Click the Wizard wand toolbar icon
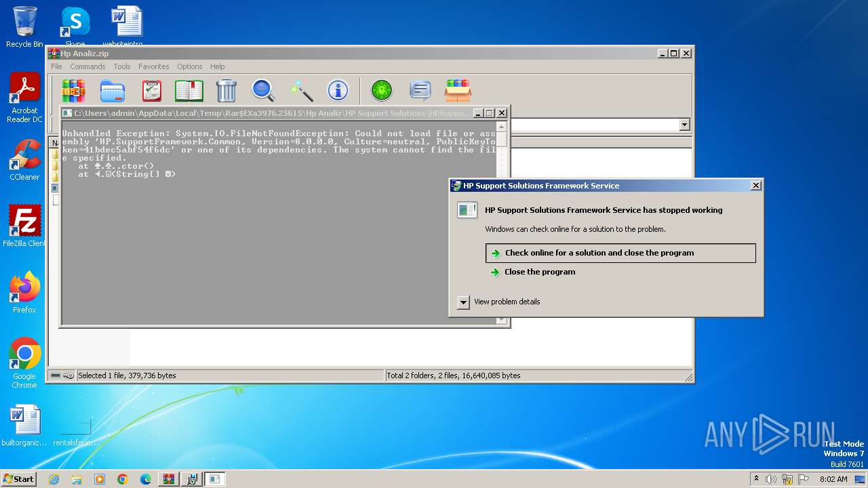The image size is (868, 488). [x=301, y=90]
